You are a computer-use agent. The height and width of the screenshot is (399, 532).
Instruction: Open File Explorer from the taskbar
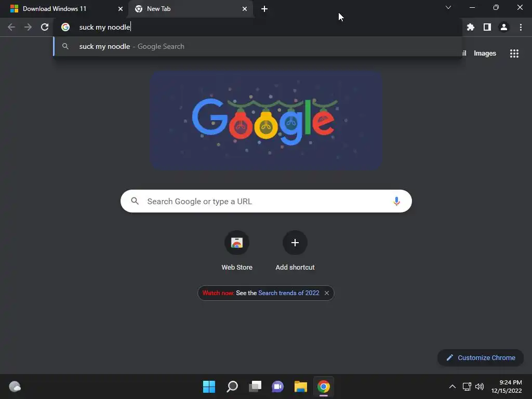301,387
